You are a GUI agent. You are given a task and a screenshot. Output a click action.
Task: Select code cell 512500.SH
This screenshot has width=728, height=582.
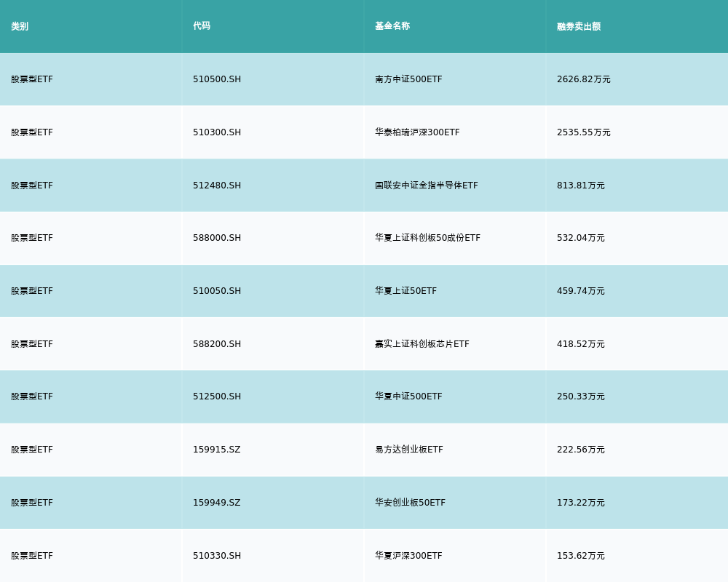coord(217,396)
